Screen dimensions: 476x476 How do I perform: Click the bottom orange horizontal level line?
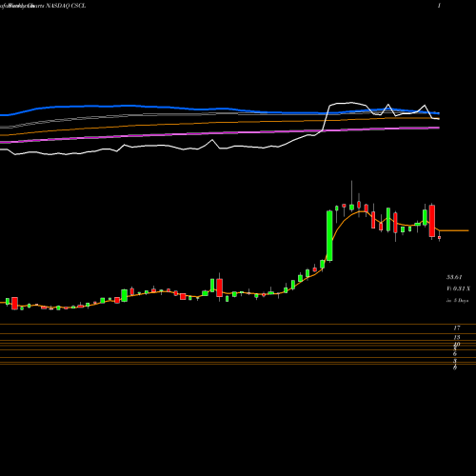pos(238,364)
